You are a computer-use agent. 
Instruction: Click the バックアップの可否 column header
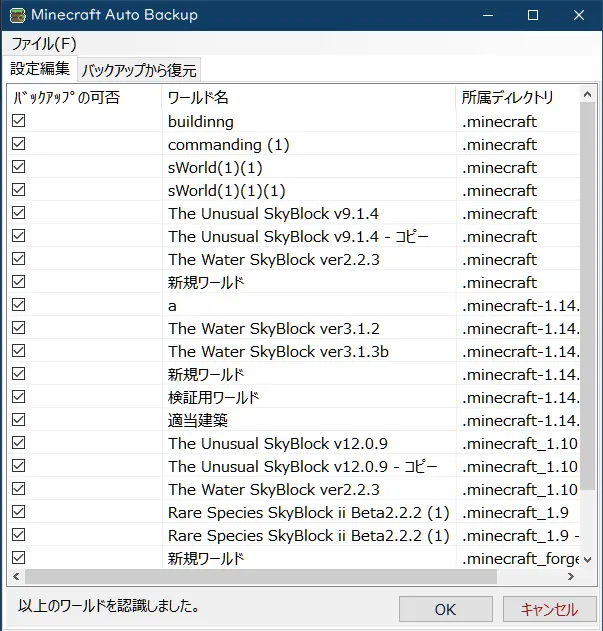84,98
